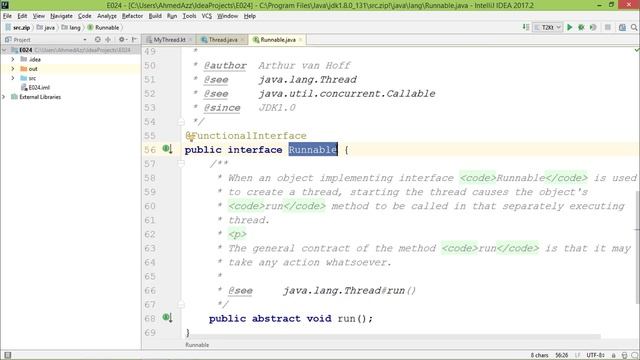Click the cursor position 56:26 in status bar
This screenshot has height=360, width=640.
coord(562,355)
